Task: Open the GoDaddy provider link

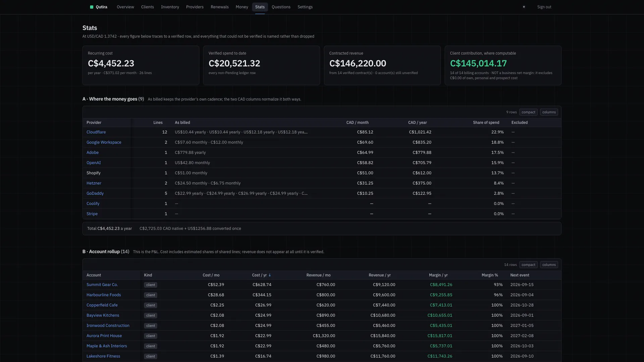Action: point(95,193)
